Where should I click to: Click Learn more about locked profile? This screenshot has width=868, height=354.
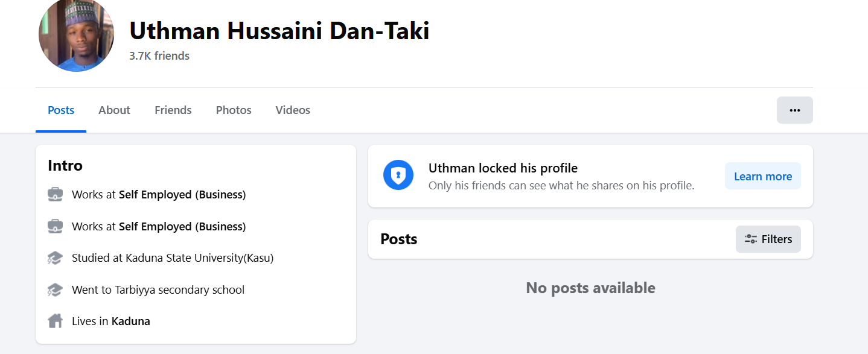[762, 176]
